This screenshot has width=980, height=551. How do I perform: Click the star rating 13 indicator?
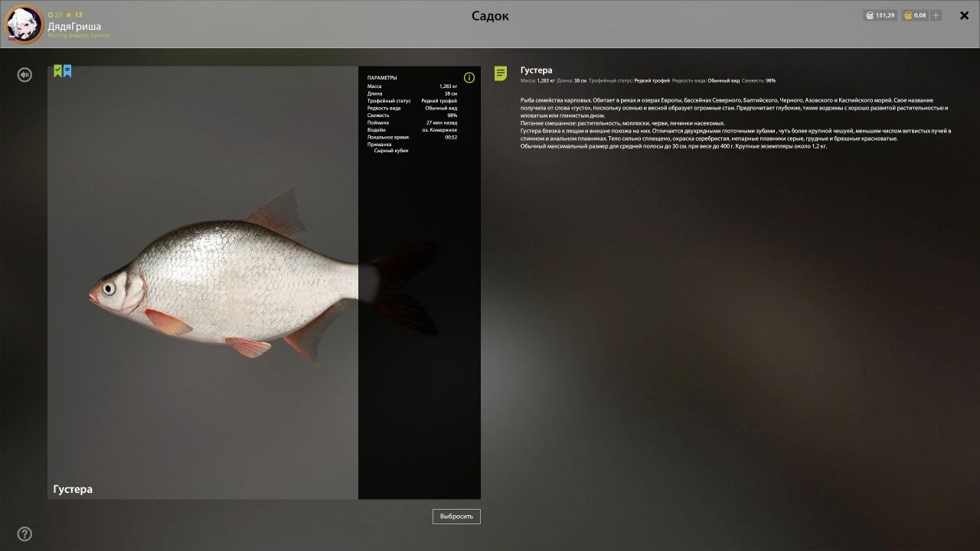[74, 15]
